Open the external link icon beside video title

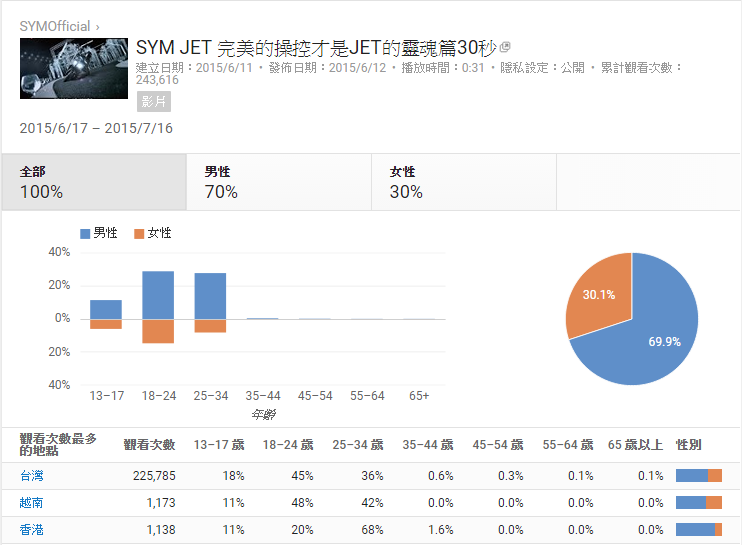pos(505,47)
